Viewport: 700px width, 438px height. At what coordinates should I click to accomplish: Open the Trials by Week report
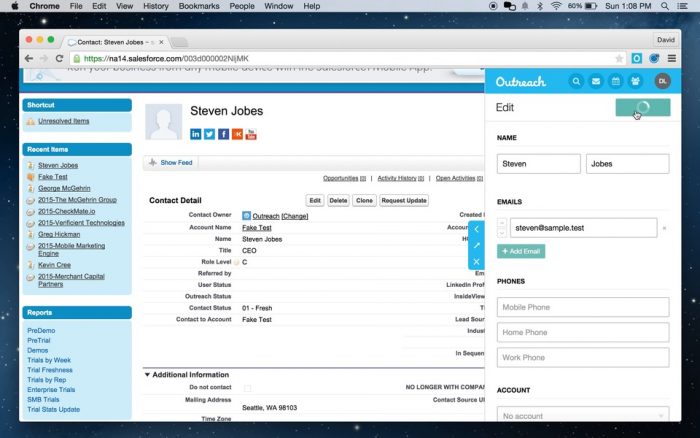coord(49,360)
